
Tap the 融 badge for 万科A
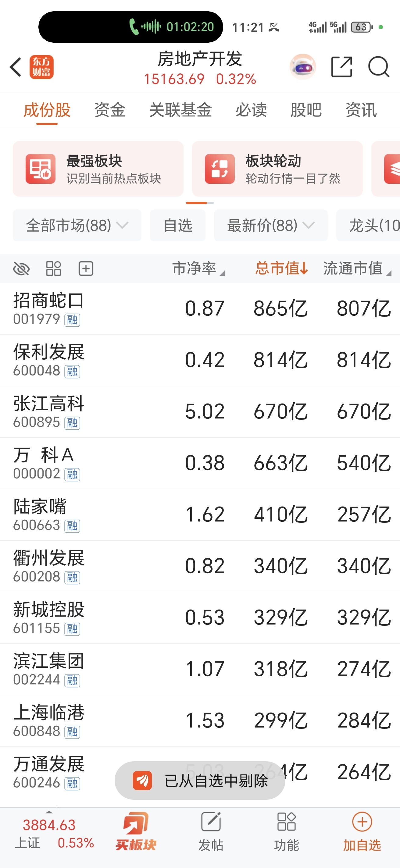coord(72,475)
